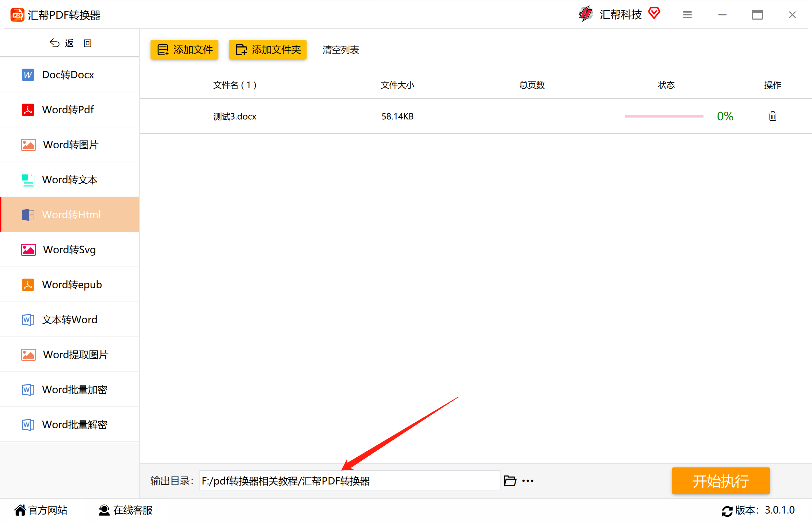The width and height of the screenshot is (812, 522).
Task: Open the 官方网站 link
Action: [41, 510]
